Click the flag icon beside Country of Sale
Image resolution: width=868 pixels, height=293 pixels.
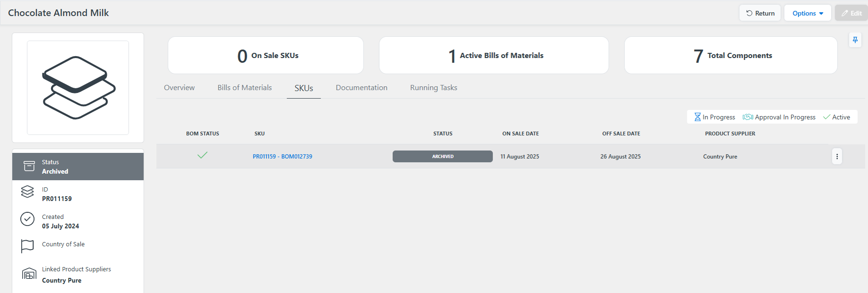27,246
